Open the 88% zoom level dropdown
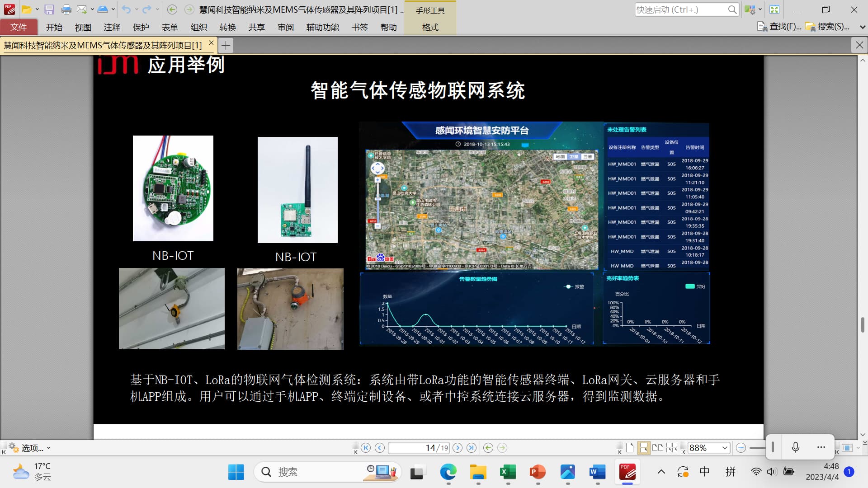 725,448
